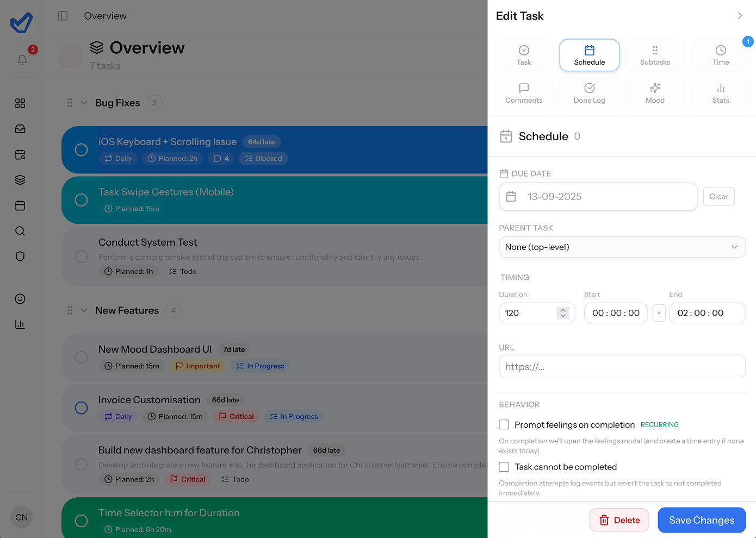
Task: Collapse the Bug Fixes group
Action: [x=84, y=103]
